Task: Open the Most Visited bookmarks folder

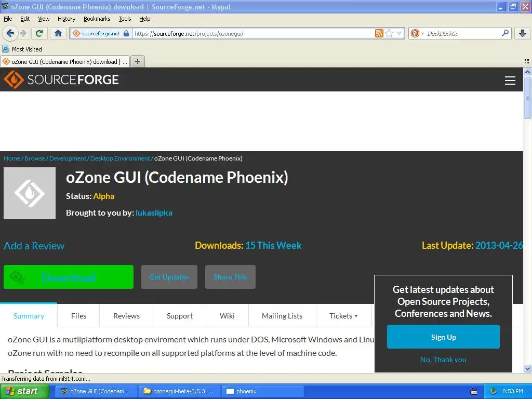Action: [x=22, y=49]
